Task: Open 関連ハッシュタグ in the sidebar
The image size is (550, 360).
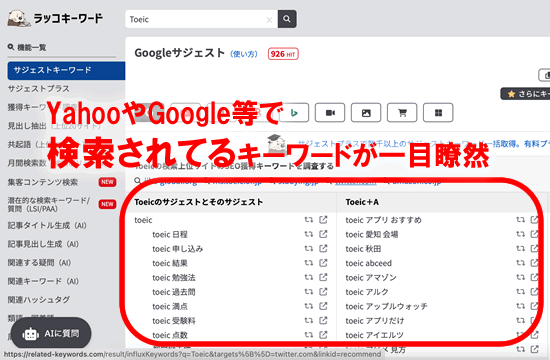Action: 39,300
